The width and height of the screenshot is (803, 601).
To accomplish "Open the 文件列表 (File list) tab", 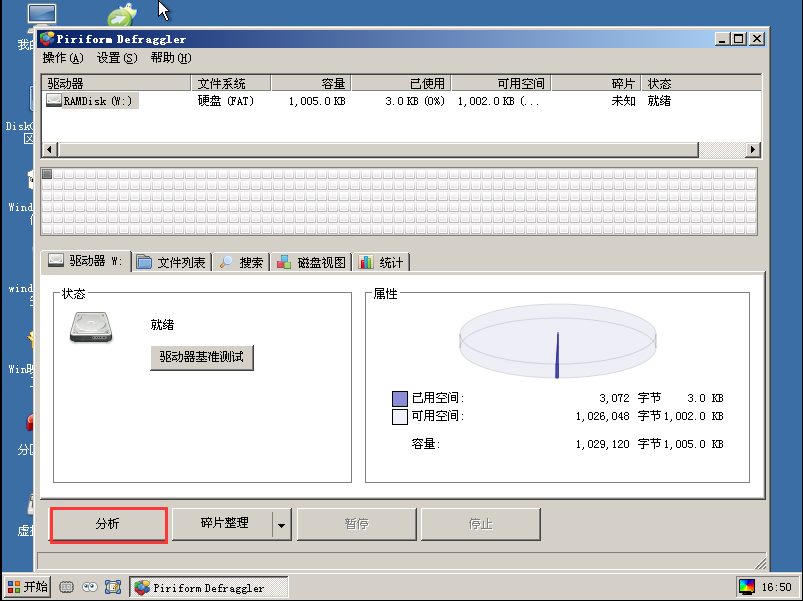I will [172, 262].
